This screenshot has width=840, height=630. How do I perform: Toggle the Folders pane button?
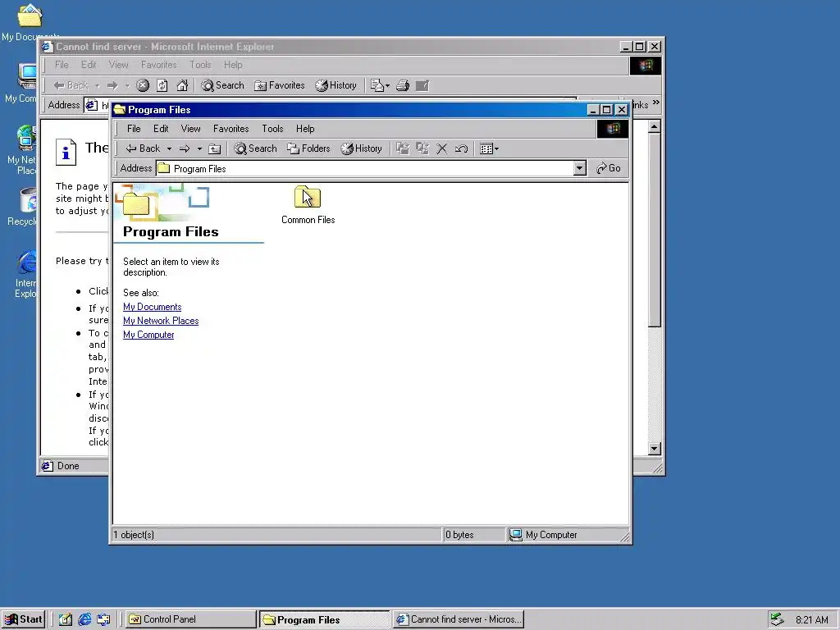308,148
